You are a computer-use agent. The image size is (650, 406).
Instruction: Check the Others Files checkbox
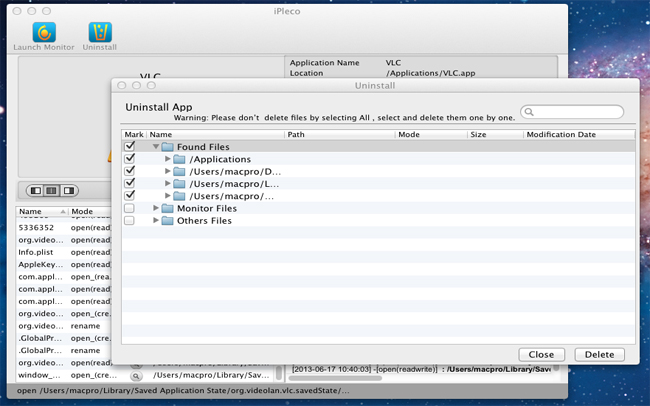pyautogui.click(x=129, y=220)
